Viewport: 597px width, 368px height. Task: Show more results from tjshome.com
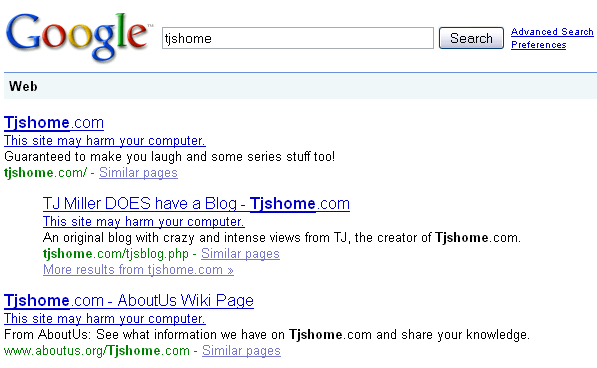point(138,269)
